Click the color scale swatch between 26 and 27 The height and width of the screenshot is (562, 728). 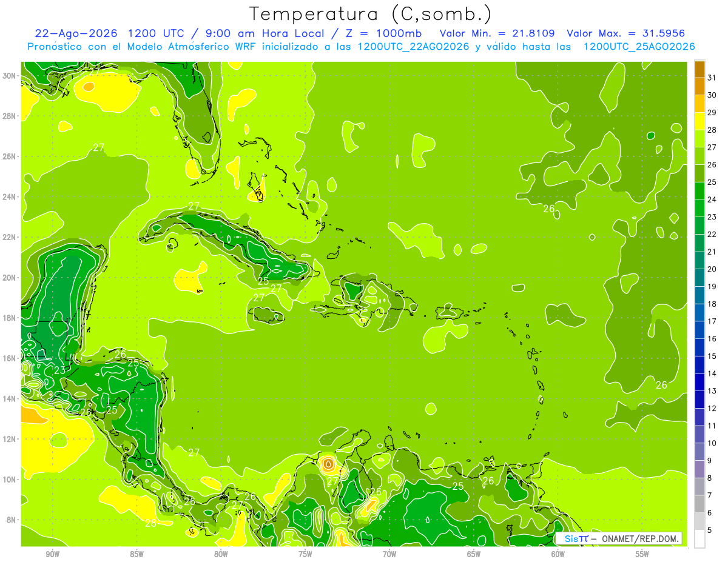699,156
